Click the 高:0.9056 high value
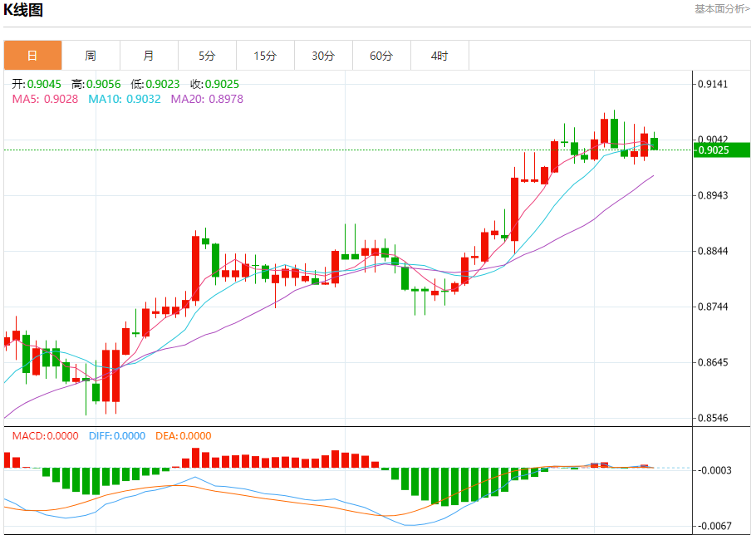The width and height of the screenshot is (756, 535). pyautogui.click(x=96, y=84)
